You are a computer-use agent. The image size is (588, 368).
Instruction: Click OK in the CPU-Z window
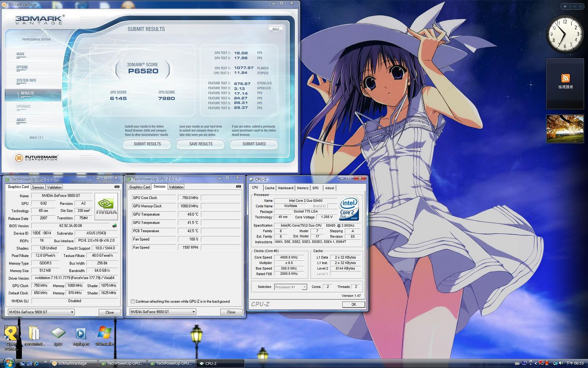(354, 304)
